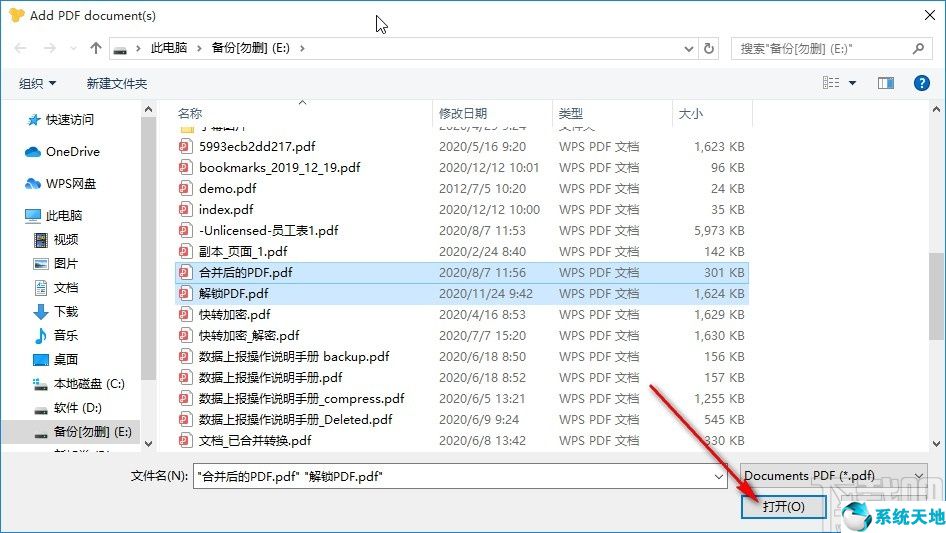Select 本地磁盘 (C:) in sidebar

(78, 384)
